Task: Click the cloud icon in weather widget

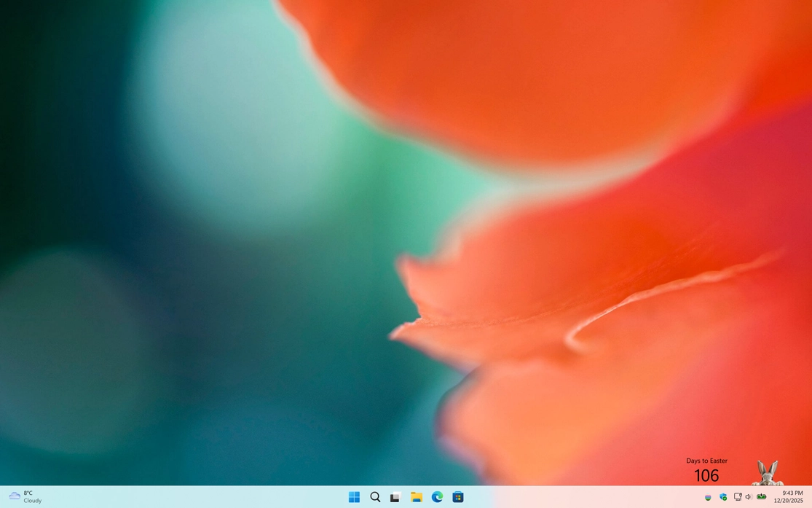Action: 14,496
